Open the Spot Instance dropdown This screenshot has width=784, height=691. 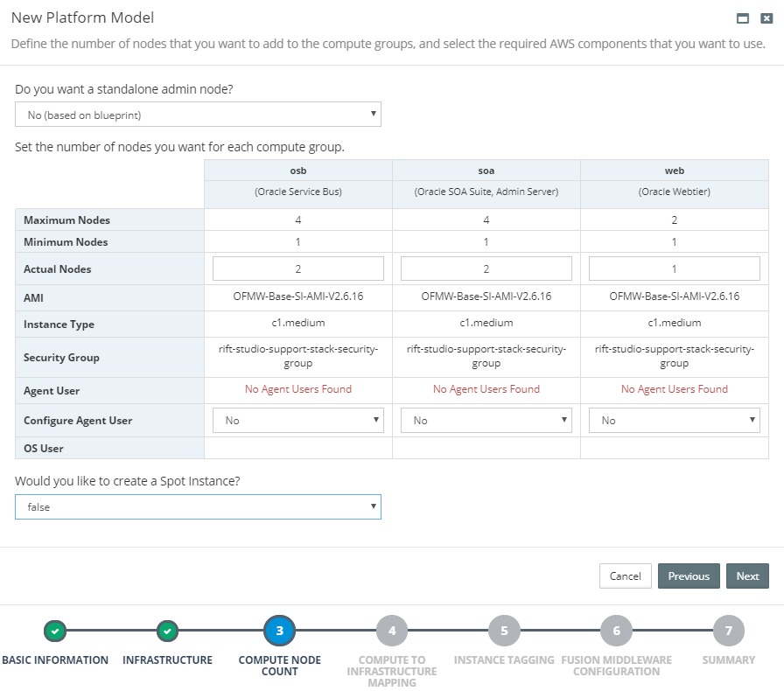pos(198,506)
